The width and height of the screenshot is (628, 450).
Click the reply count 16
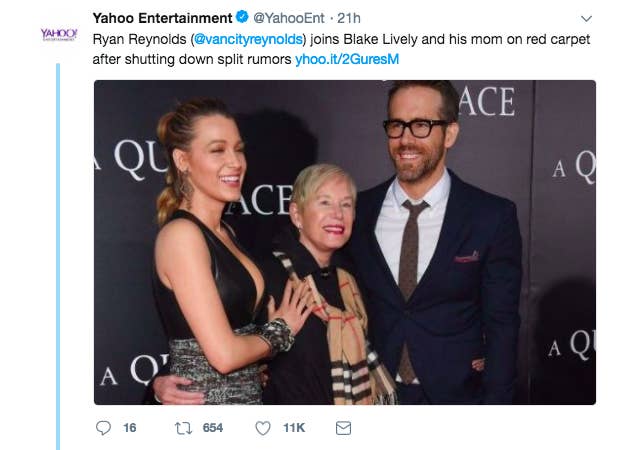[x=129, y=428]
